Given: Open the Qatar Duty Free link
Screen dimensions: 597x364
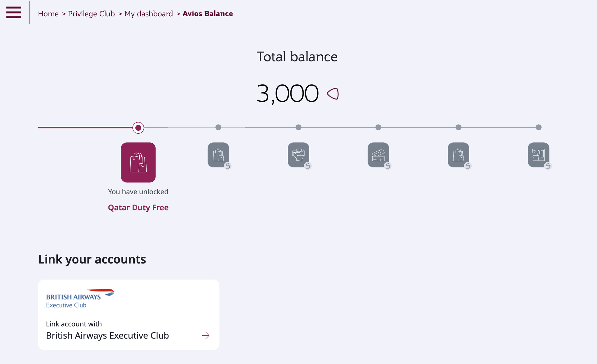Looking at the screenshot, I should (x=138, y=207).
